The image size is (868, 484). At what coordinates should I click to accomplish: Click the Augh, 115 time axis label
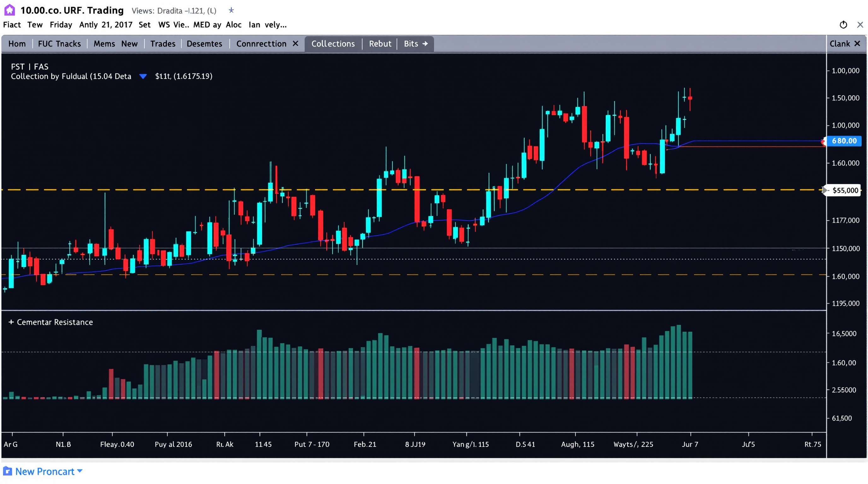(x=578, y=444)
